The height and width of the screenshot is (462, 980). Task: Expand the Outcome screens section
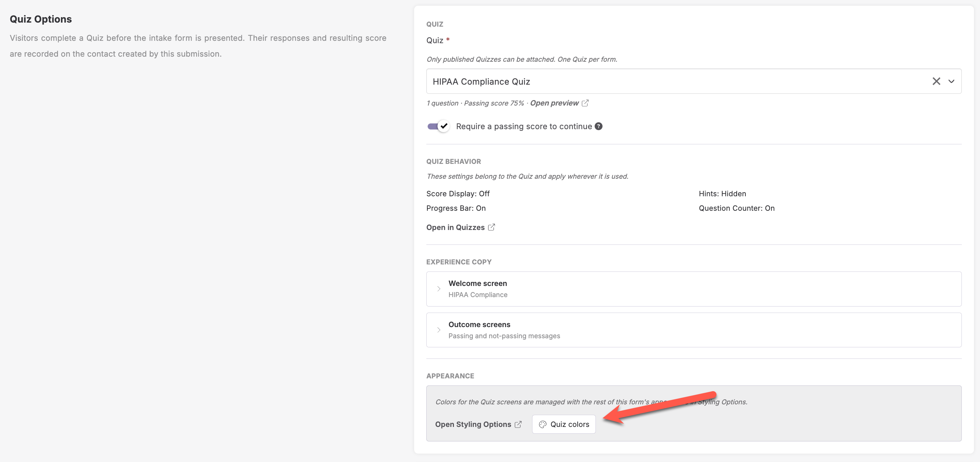[x=694, y=330]
